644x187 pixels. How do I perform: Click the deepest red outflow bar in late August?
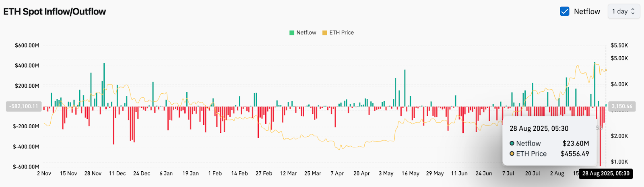click(x=600, y=137)
